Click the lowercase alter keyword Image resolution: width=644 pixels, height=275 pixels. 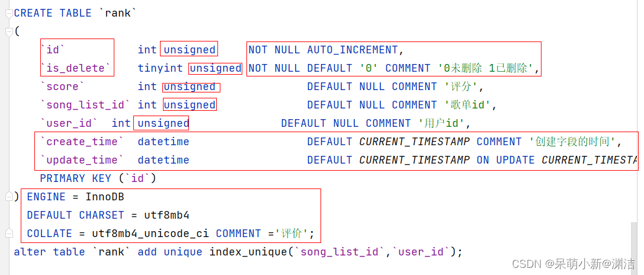[30, 251]
